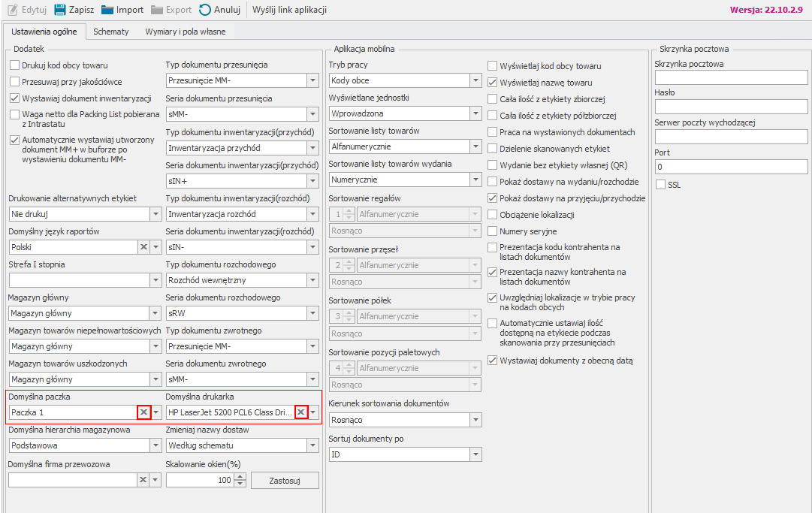Click the Anuluj undo icon
The image size is (812, 513).
pos(205,10)
